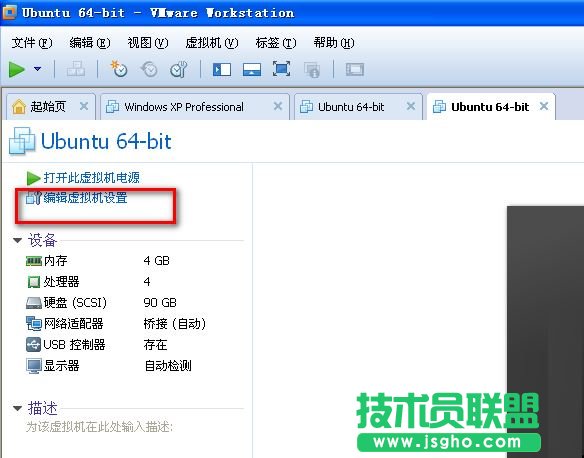Click the dark VM screen preview

pyautogui.click(x=545, y=331)
